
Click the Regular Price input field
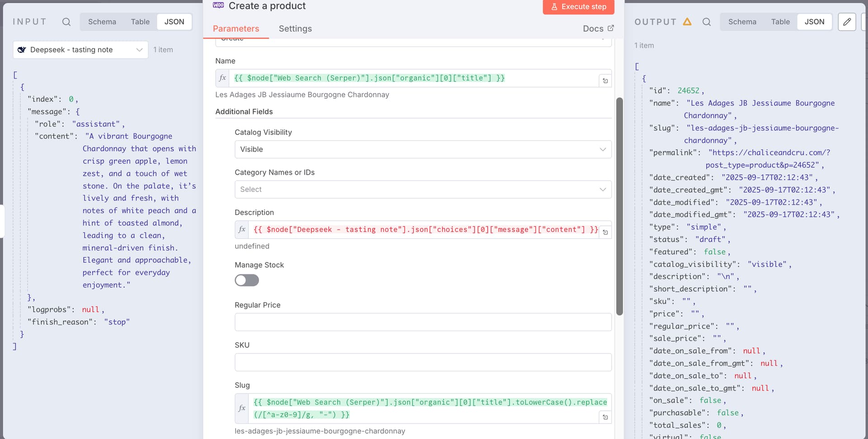tap(423, 322)
